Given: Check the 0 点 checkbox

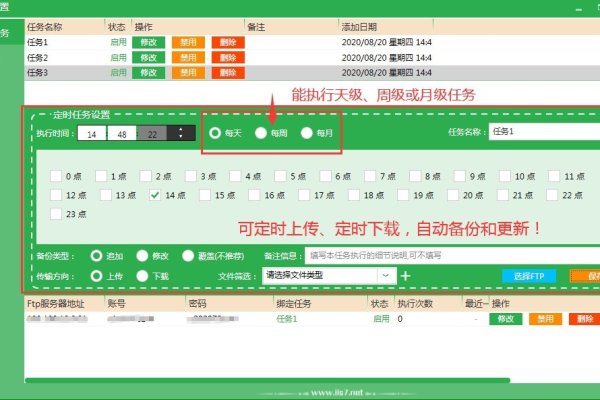Looking at the screenshot, I should [x=56, y=176].
